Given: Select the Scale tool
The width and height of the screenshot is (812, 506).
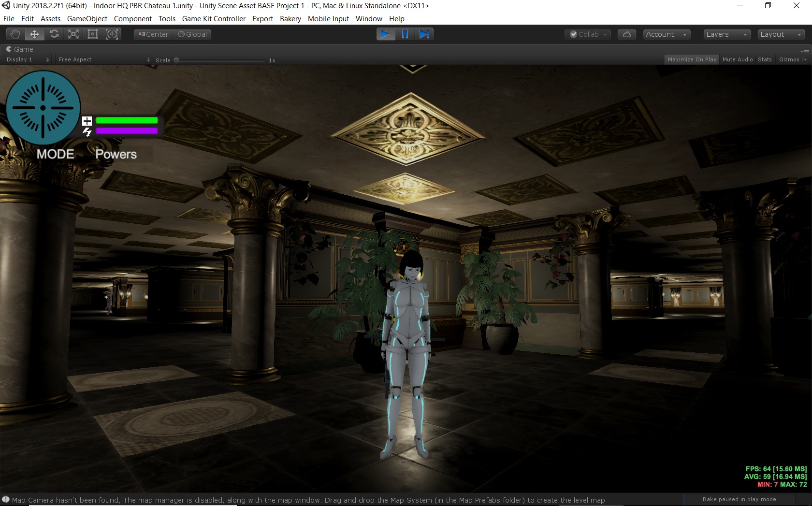Looking at the screenshot, I should (x=73, y=34).
